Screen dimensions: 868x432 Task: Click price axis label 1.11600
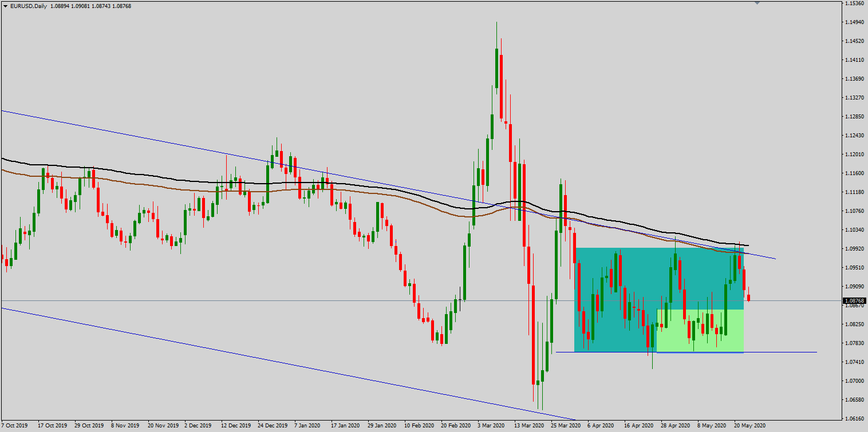854,173
